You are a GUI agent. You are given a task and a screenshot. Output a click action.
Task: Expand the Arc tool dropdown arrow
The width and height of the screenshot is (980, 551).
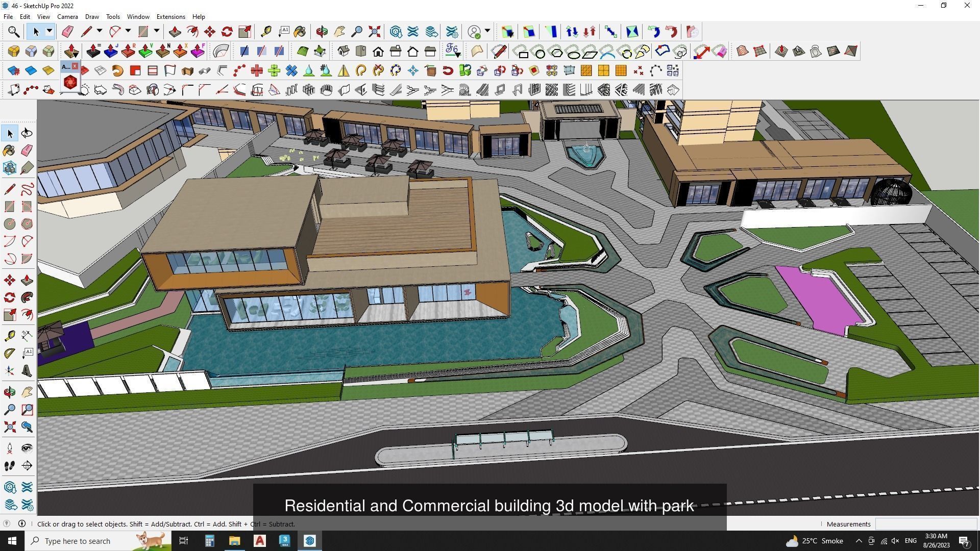point(128,32)
